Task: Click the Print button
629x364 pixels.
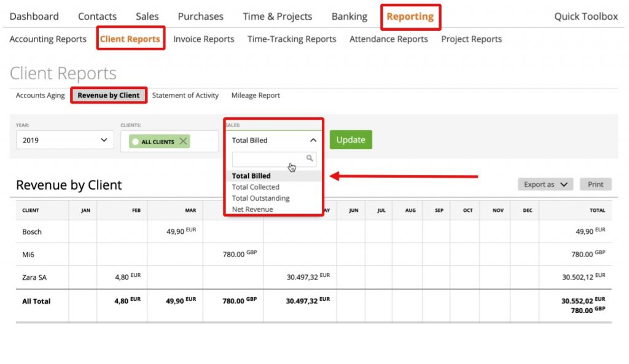Action: click(595, 184)
